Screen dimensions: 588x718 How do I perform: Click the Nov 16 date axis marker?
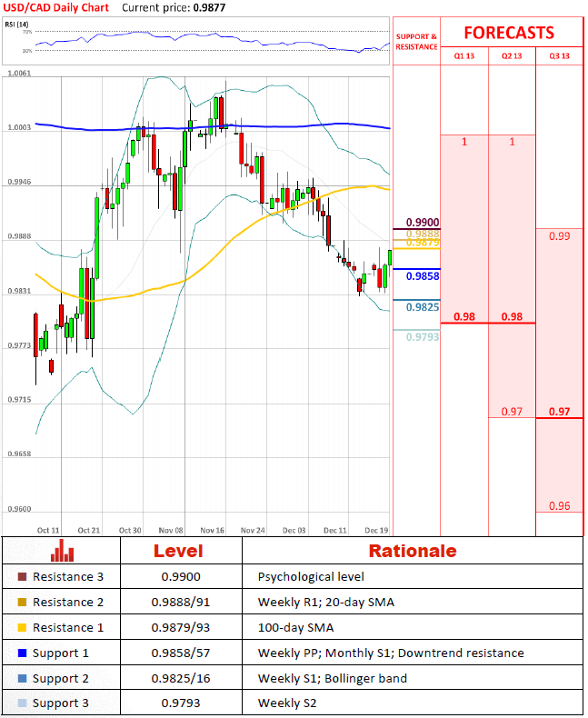coord(212,530)
